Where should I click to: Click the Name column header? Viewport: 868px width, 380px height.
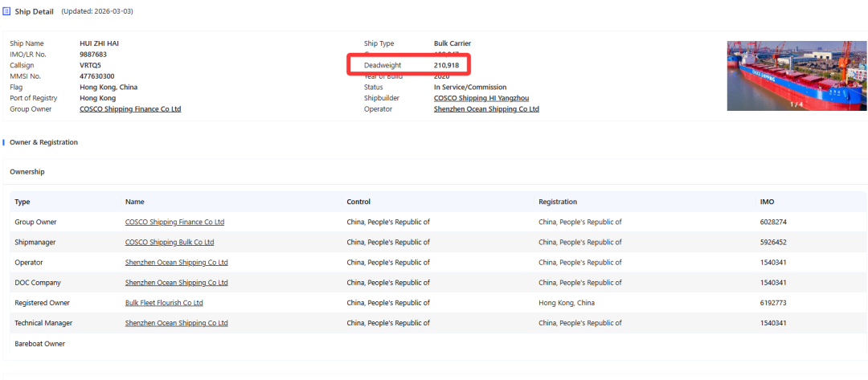coord(134,202)
